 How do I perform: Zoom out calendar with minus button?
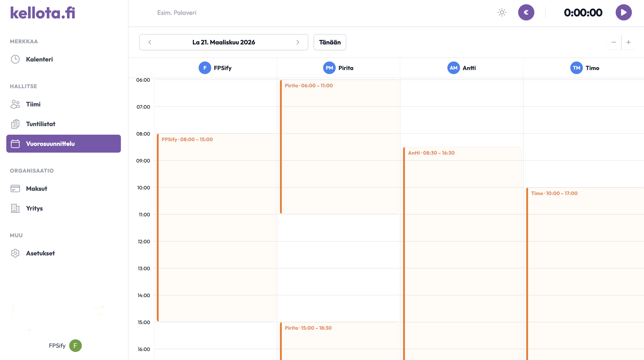coord(613,42)
